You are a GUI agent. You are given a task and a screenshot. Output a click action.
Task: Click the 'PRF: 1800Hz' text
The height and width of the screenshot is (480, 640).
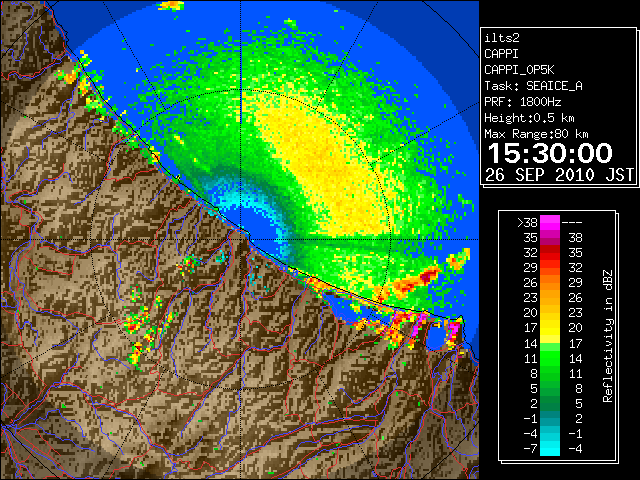coord(522,102)
